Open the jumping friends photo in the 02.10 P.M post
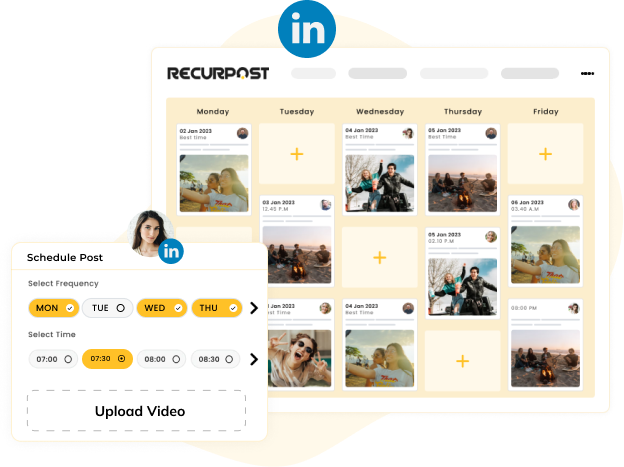This screenshot has height=467, width=624. pos(462,287)
